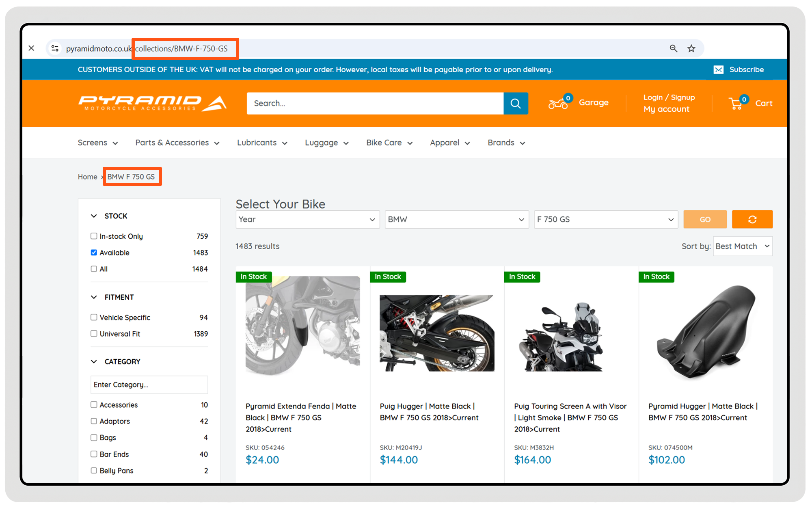Viewport: 812px width, 510px height.
Task: Expand the Brands menu
Action: 506,143
